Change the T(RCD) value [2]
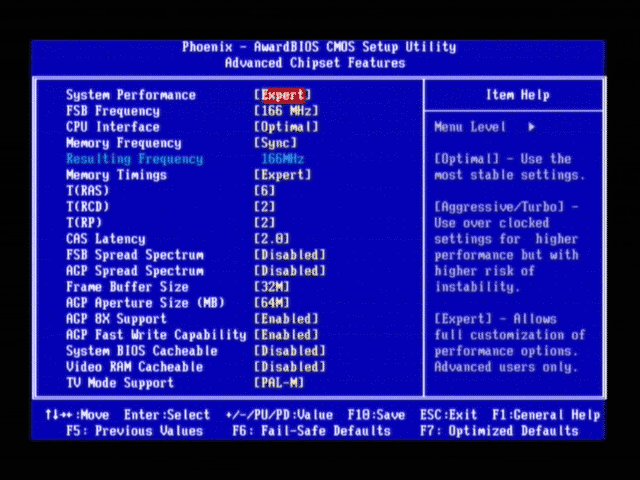The width and height of the screenshot is (640, 480). pyautogui.click(x=264, y=207)
